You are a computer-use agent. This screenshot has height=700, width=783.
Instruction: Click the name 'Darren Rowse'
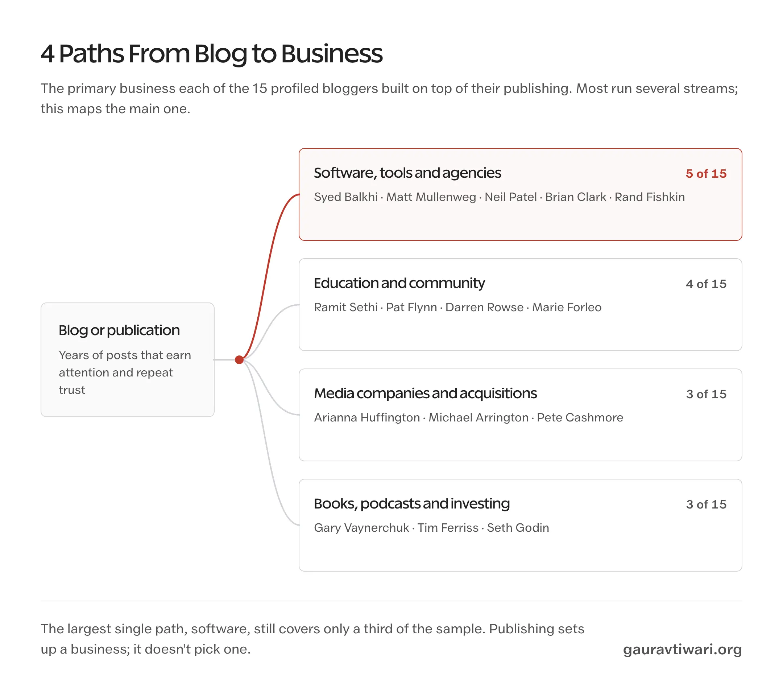(484, 307)
